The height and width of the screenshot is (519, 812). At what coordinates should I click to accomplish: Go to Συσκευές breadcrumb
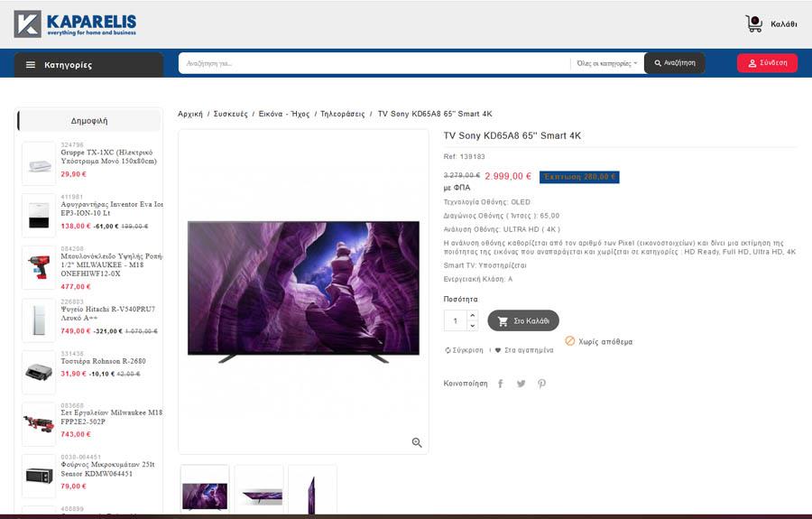[230, 114]
